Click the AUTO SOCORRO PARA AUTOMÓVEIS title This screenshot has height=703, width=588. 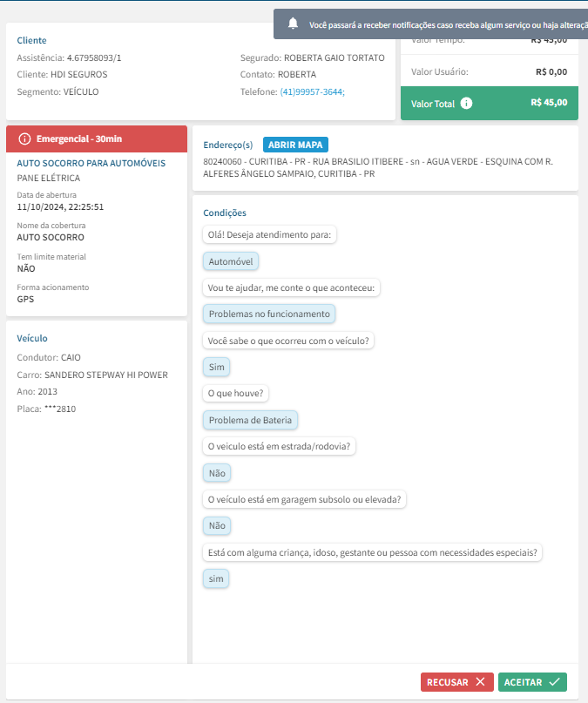pos(91,163)
